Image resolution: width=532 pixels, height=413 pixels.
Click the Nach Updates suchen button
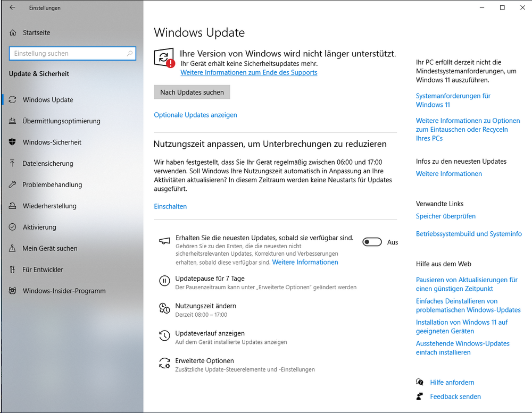click(x=192, y=92)
